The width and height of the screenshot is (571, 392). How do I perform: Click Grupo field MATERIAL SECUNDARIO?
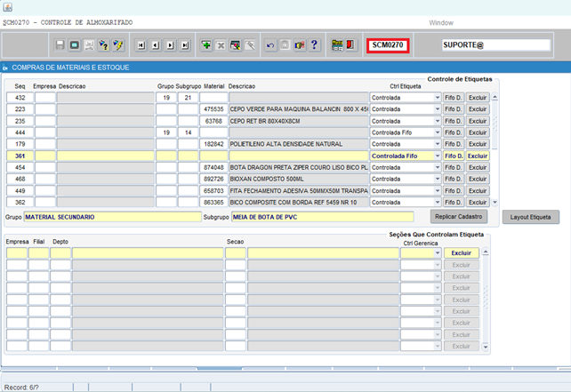[113, 217]
